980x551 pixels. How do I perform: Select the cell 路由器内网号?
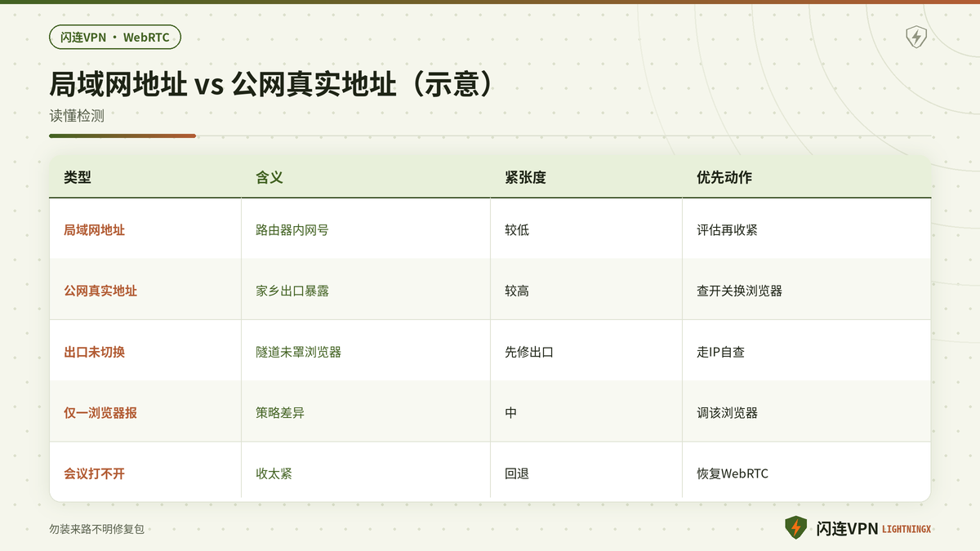(292, 230)
